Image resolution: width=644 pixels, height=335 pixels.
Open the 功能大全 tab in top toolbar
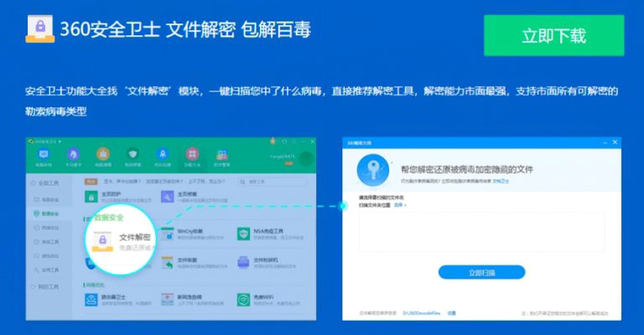192,158
